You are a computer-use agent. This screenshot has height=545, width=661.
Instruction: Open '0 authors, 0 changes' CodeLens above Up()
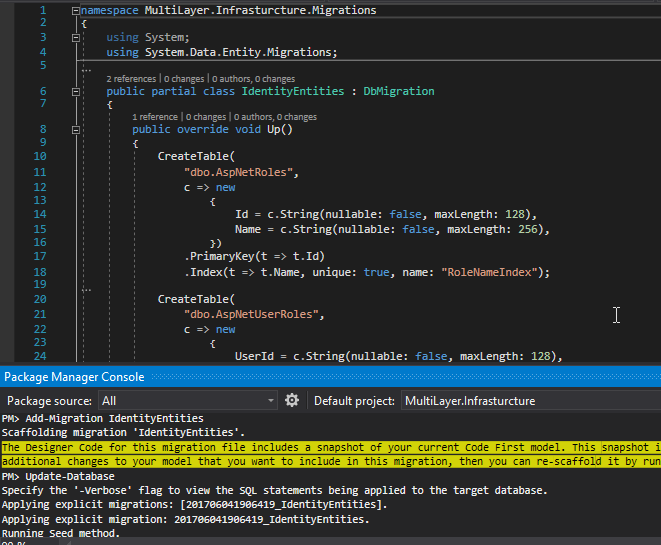(275, 117)
